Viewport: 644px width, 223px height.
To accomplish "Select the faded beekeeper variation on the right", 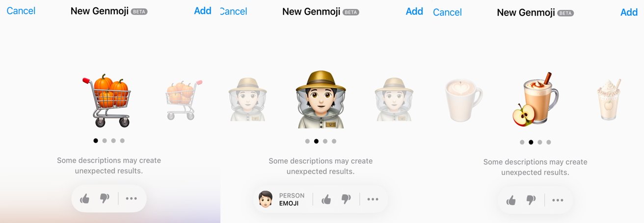I will tap(394, 99).
